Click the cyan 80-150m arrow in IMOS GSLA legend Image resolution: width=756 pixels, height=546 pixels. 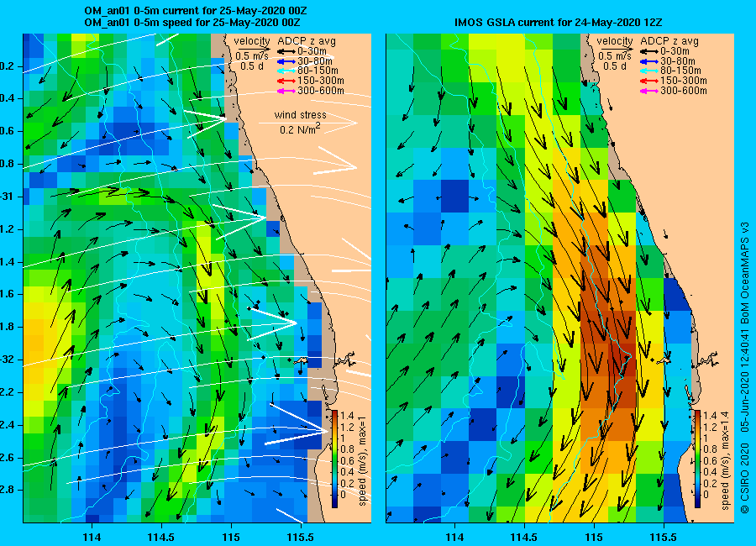[649, 71]
